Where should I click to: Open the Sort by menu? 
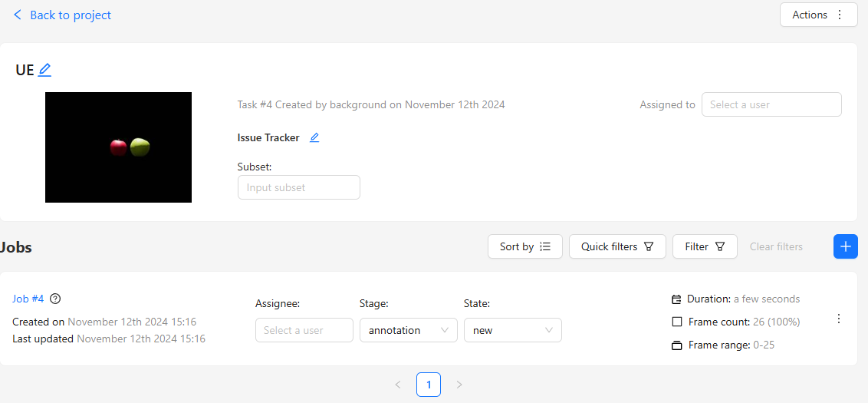tap(524, 246)
